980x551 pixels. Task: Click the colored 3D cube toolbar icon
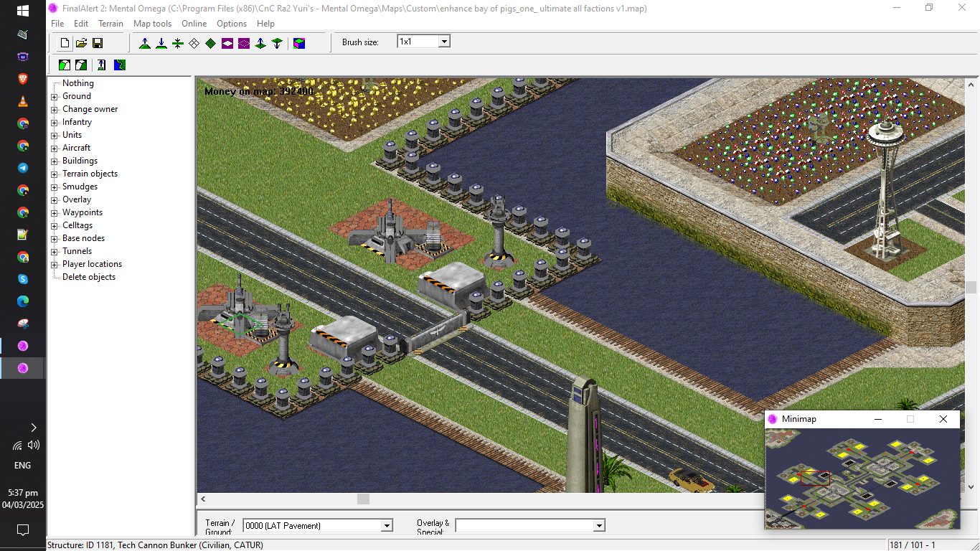[299, 43]
